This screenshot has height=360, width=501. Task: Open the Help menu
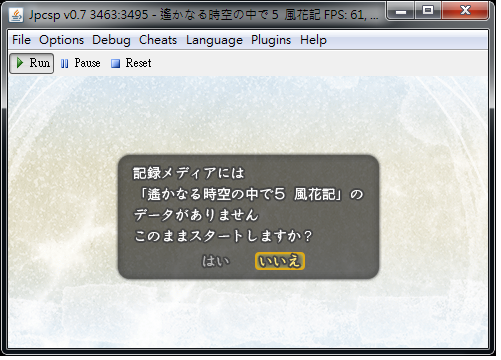click(x=313, y=40)
